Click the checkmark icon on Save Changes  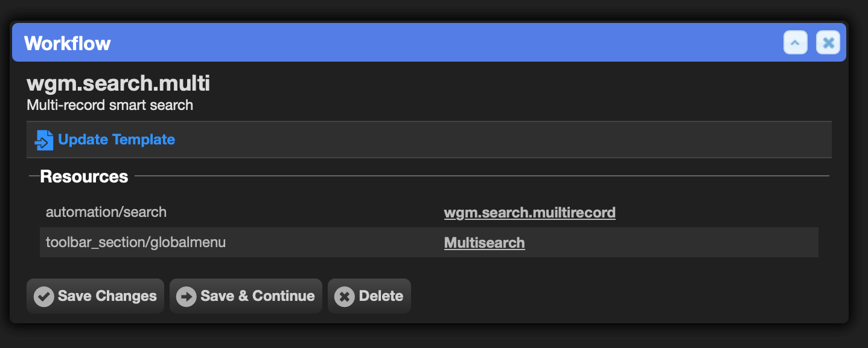[43, 296]
